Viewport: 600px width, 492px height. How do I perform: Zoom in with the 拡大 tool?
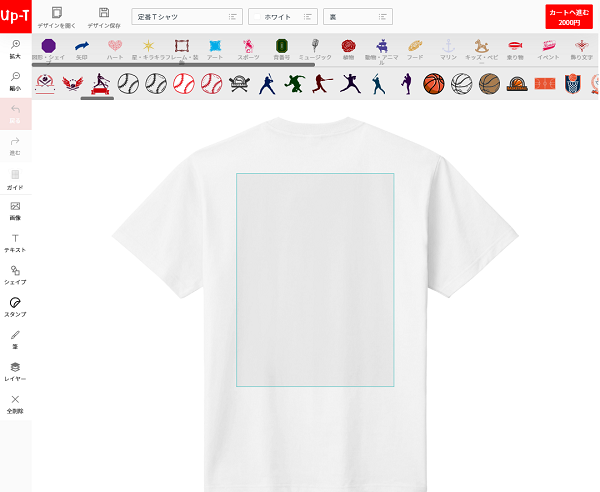tap(15, 49)
